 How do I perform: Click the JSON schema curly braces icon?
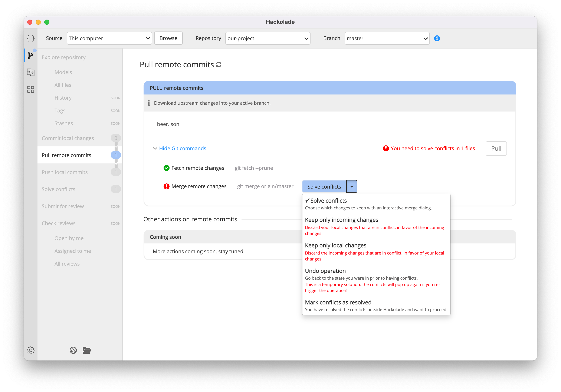pyautogui.click(x=30, y=38)
